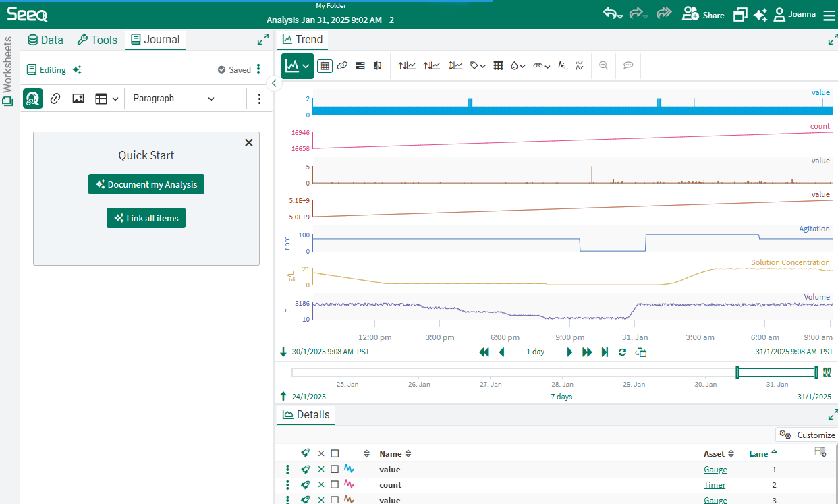Screen dimensions: 838x504
Task: Expand the trend view type dropdown
Action: click(x=298, y=66)
